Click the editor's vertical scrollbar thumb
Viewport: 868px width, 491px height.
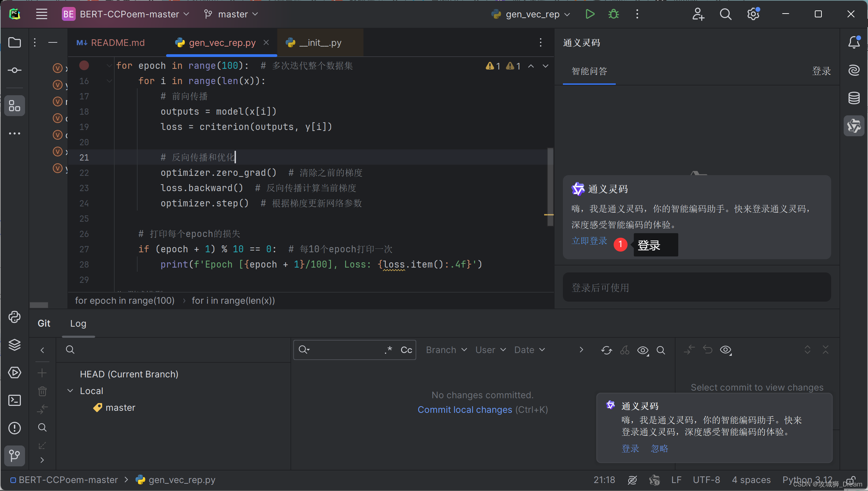tap(550, 187)
